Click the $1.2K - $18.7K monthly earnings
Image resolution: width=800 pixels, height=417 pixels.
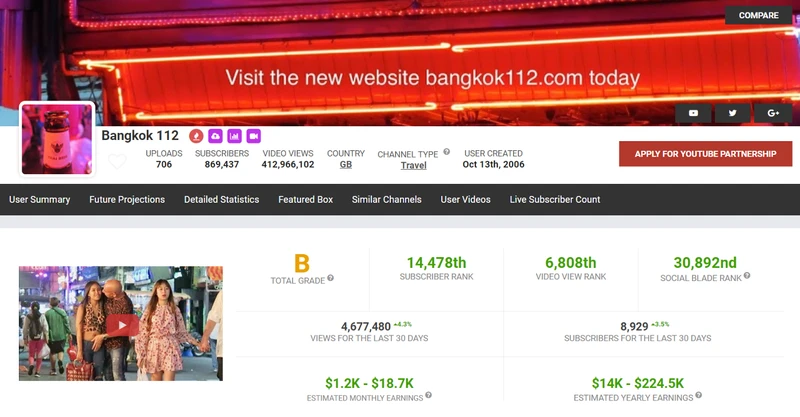point(369,383)
